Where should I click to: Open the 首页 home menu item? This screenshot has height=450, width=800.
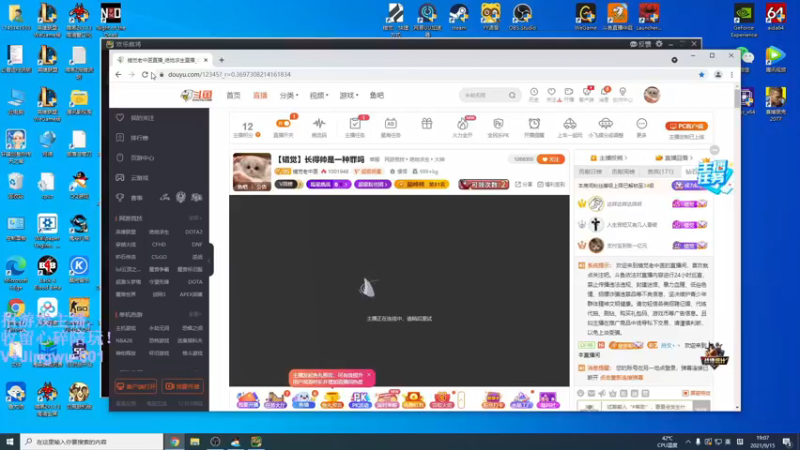coord(234,95)
